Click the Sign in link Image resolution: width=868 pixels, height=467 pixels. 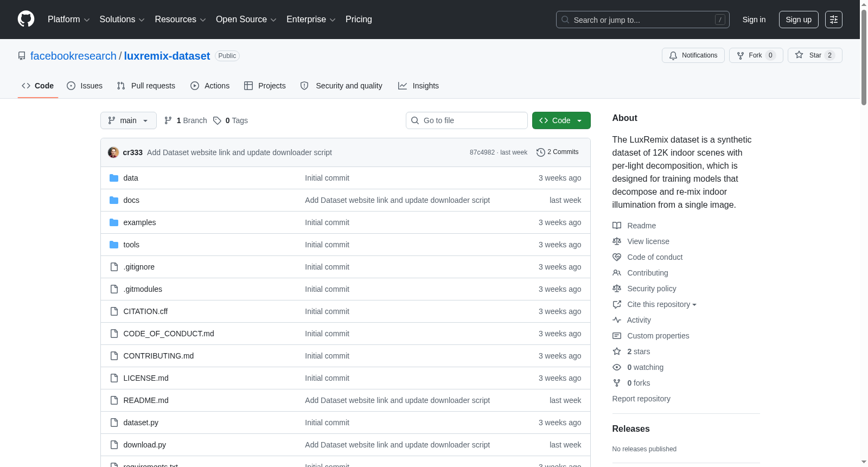click(x=754, y=20)
